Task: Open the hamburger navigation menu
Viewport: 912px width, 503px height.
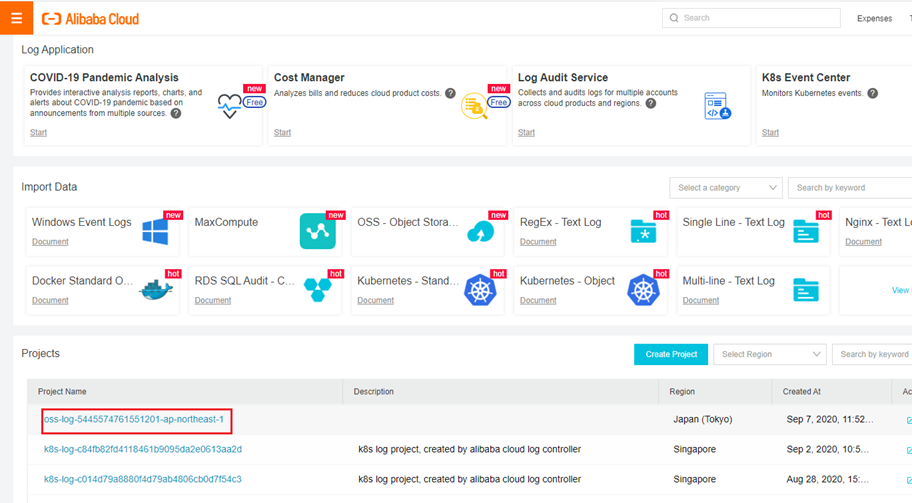Action: coord(16,18)
